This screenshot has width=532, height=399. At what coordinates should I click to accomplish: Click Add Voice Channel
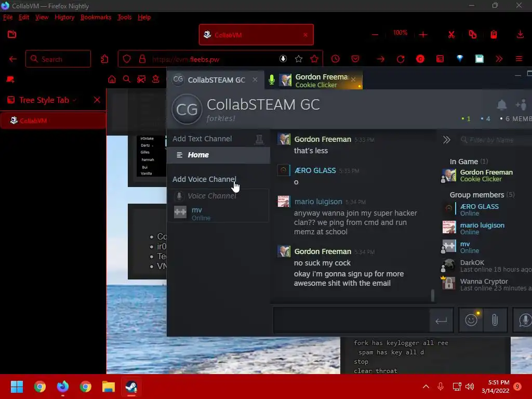pos(204,179)
